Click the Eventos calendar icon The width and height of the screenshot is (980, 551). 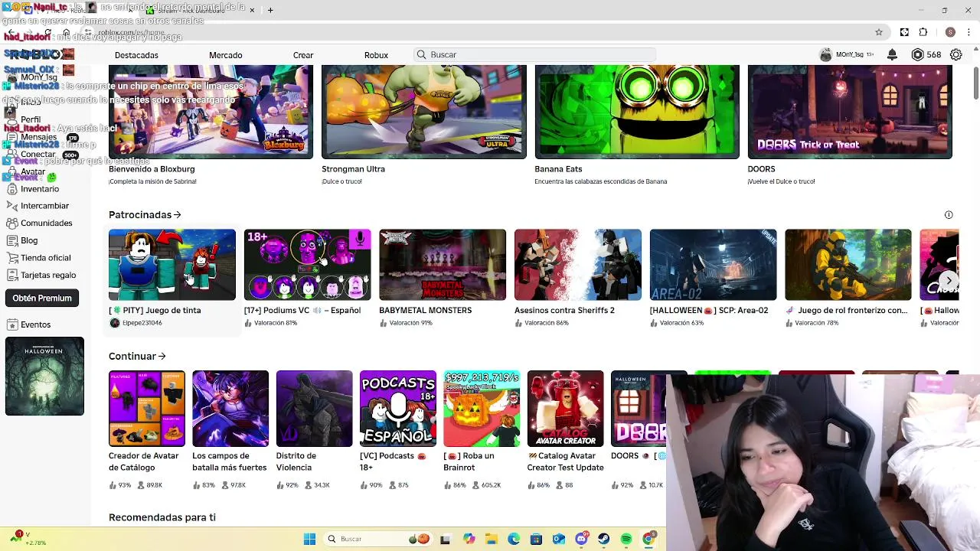(12, 324)
